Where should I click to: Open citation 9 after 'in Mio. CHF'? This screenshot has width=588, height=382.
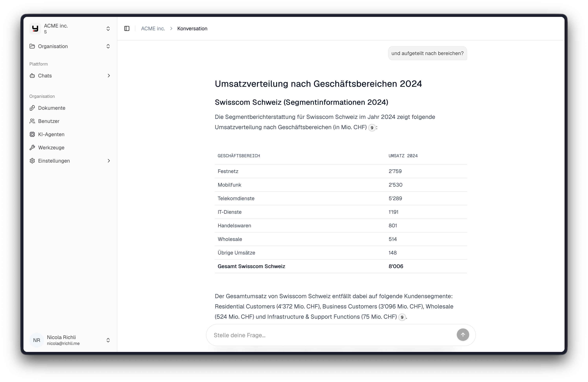click(x=372, y=128)
